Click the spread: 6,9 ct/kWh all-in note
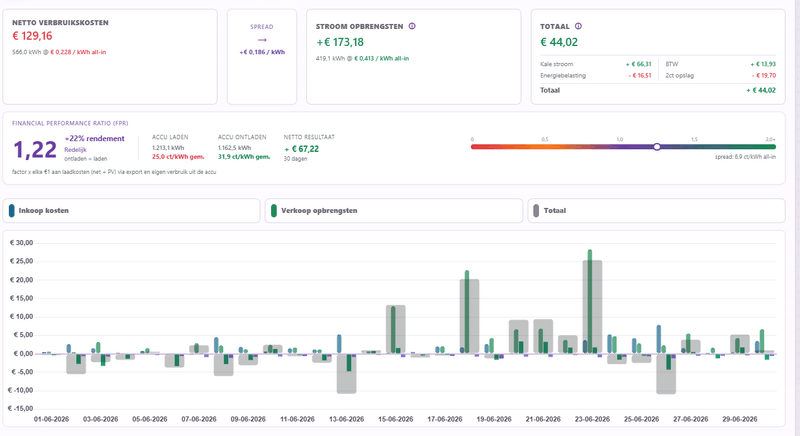 pos(745,157)
